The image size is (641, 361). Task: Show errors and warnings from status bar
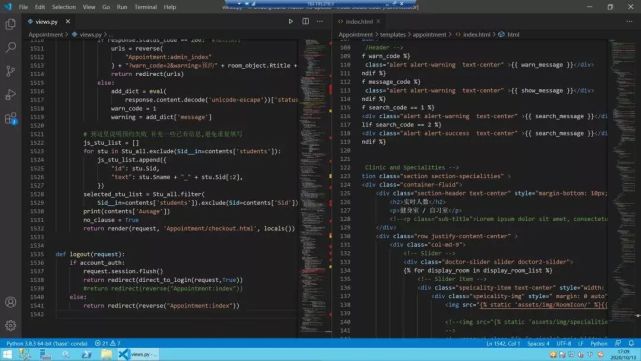click(108, 343)
